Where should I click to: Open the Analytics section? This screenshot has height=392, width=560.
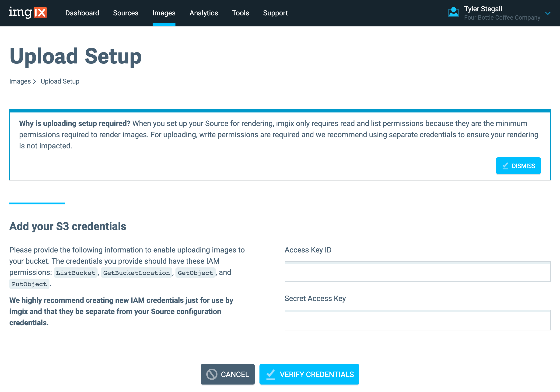click(x=204, y=13)
